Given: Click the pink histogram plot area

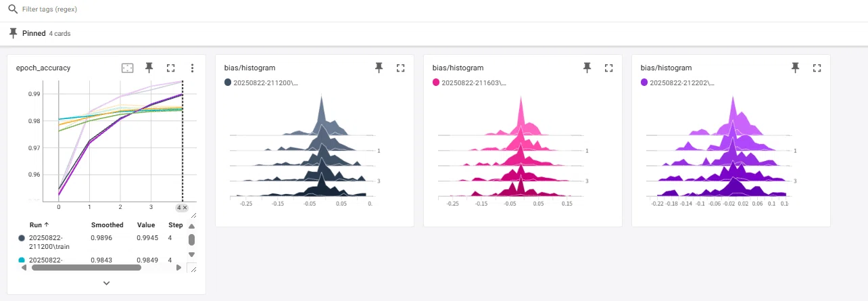Looking at the screenshot, I should (510, 146).
